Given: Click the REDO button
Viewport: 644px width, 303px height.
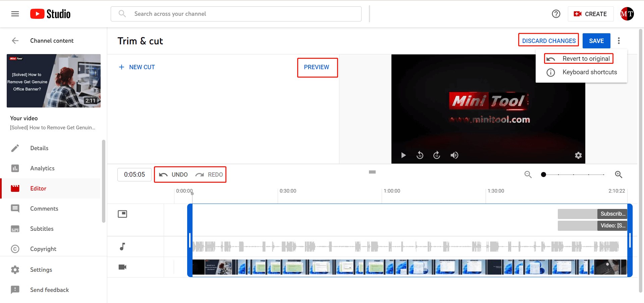Looking at the screenshot, I should [x=209, y=175].
